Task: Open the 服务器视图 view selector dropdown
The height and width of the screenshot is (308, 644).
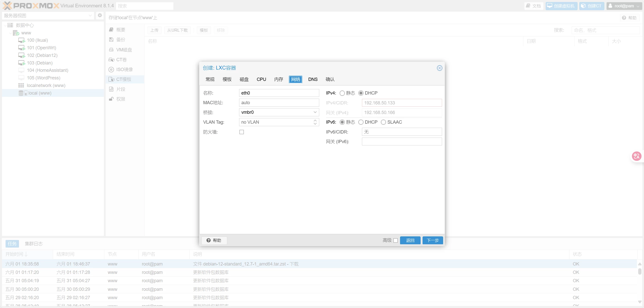Action: (x=90, y=16)
